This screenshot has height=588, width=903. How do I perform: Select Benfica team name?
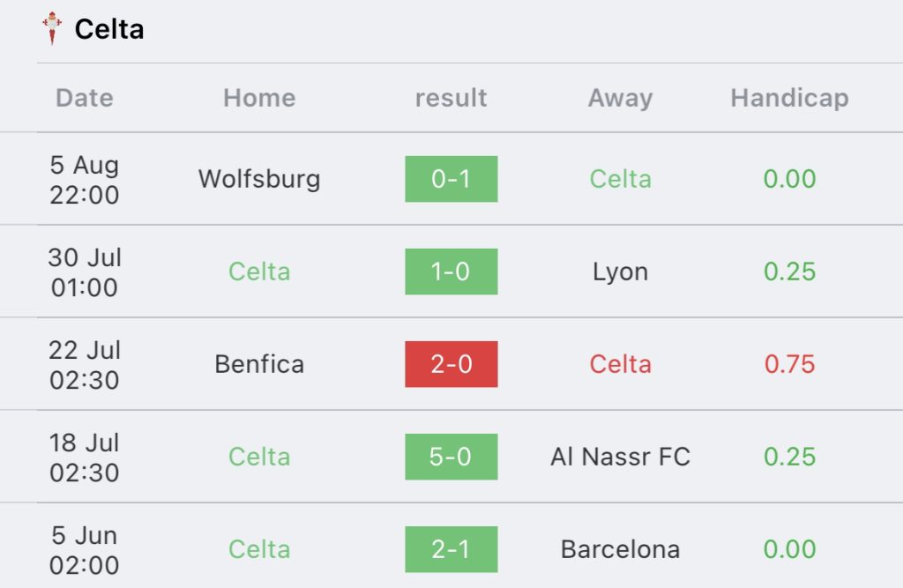coord(259,364)
